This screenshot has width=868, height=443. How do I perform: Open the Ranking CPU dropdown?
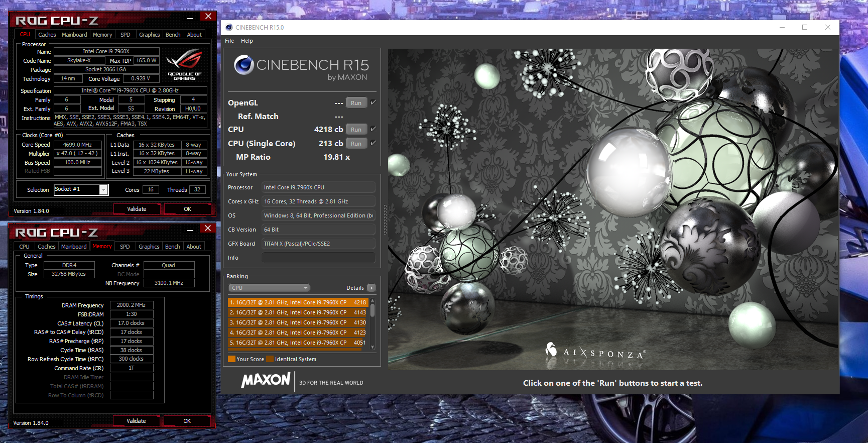pos(269,288)
